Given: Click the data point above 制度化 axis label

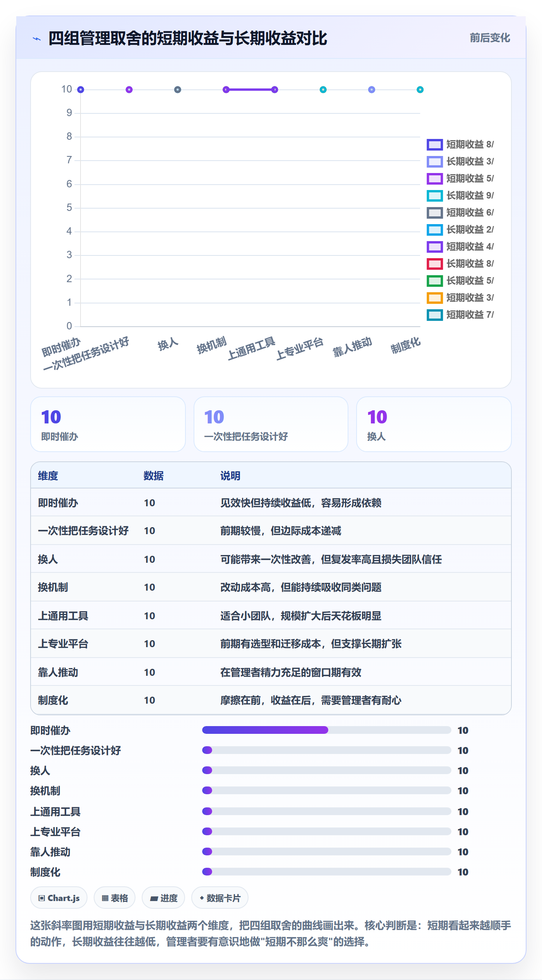Looking at the screenshot, I should [x=420, y=90].
